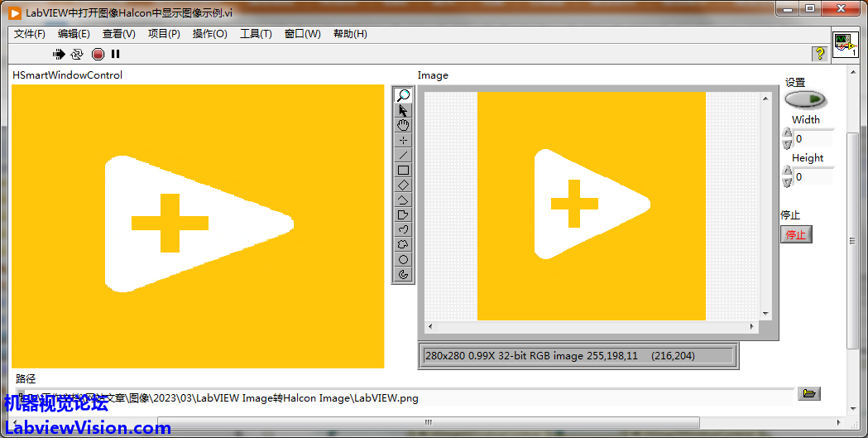Increment the Width value

[x=787, y=133]
